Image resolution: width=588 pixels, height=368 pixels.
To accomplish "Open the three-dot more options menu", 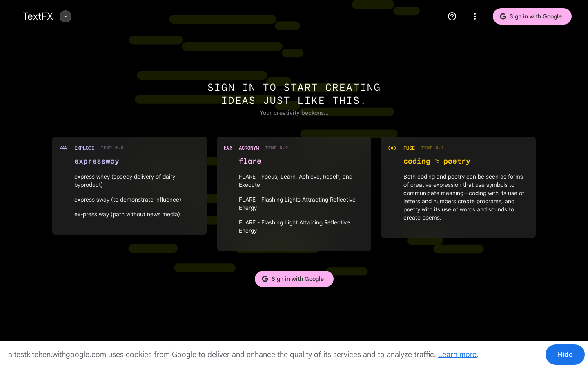I will point(474,16).
